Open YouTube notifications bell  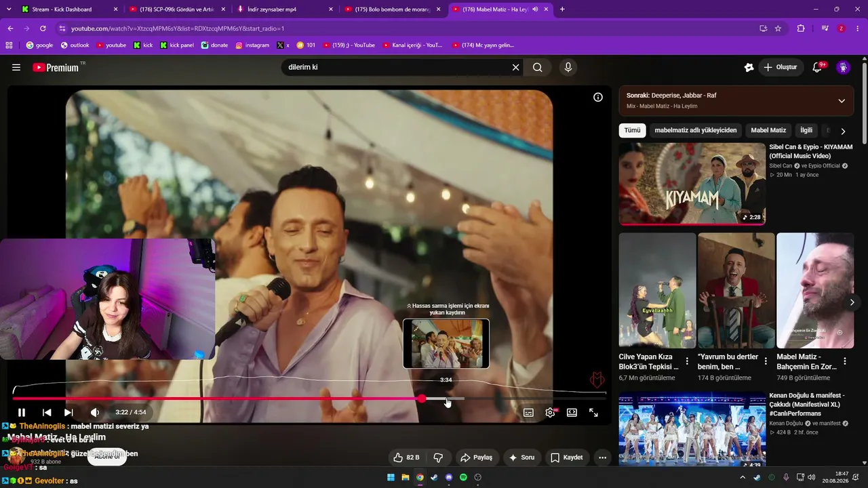click(x=818, y=67)
